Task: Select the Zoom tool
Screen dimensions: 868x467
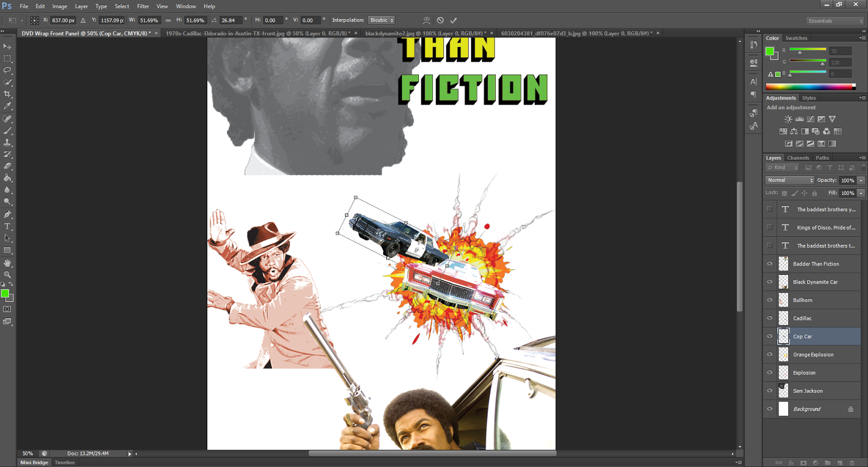Action: click(x=8, y=275)
